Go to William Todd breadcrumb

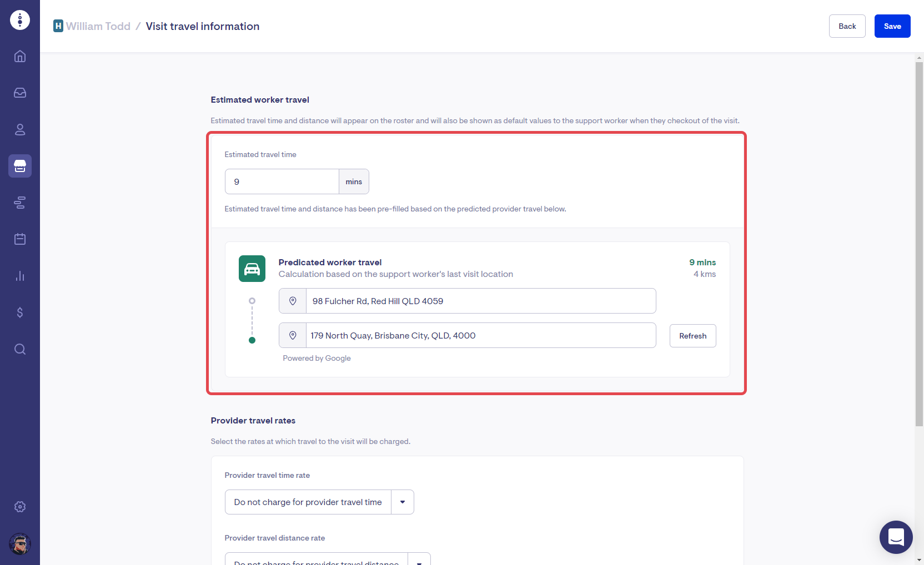point(98,27)
